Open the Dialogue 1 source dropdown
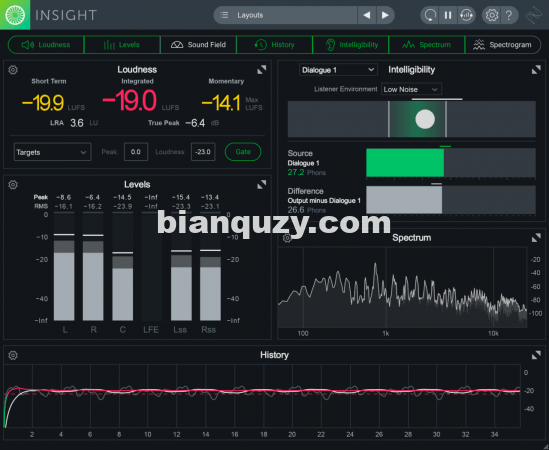Screen dimensions: 549x450 (x=338, y=70)
